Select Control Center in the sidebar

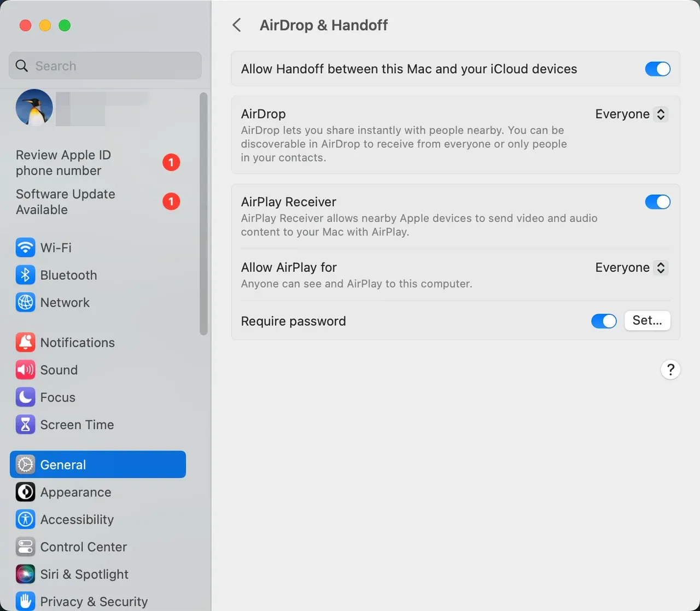point(98,547)
